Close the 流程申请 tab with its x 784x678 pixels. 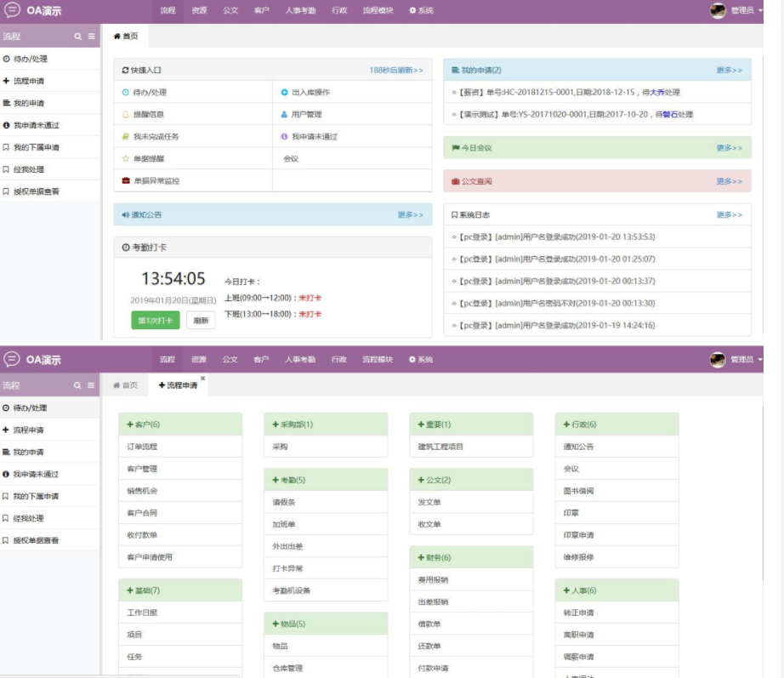[202, 379]
